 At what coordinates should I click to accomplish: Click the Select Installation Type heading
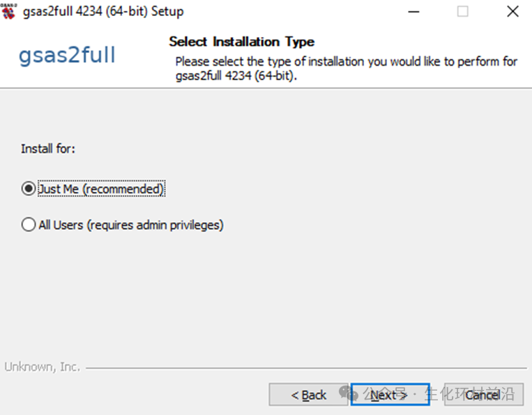click(241, 42)
